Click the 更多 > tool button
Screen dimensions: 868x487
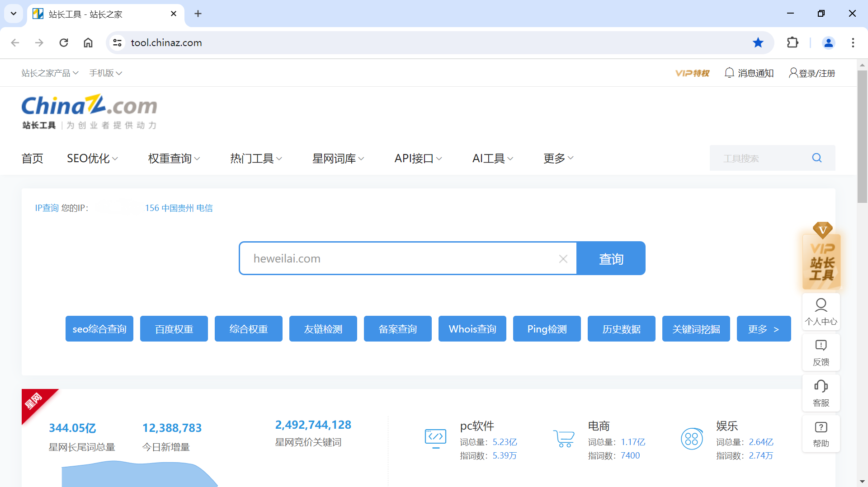pyautogui.click(x=764, y=329)
